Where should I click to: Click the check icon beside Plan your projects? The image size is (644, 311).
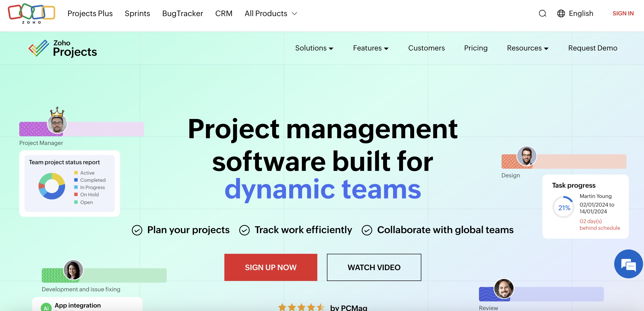(x=137, y=230)
